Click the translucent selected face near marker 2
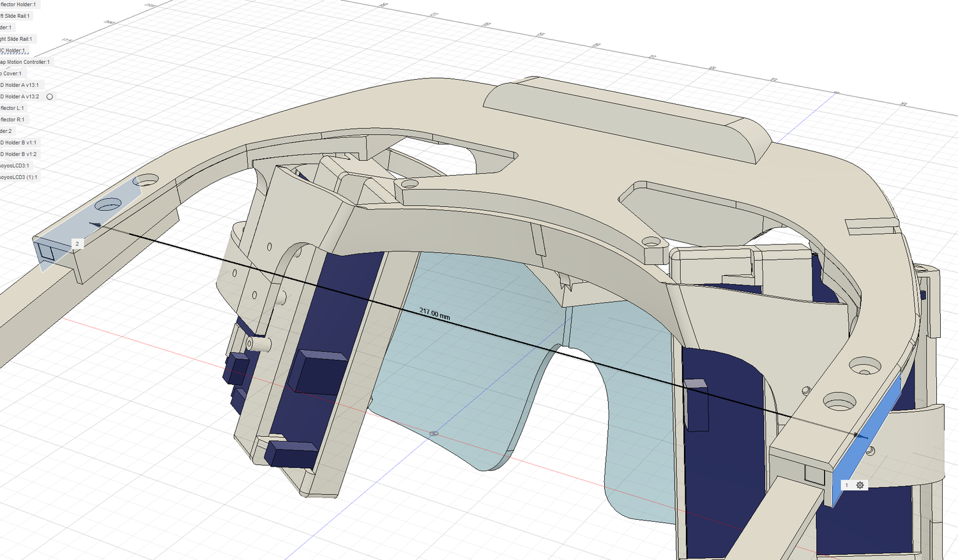The height and width of the screenshot is (560, 958). click(89, 217)
